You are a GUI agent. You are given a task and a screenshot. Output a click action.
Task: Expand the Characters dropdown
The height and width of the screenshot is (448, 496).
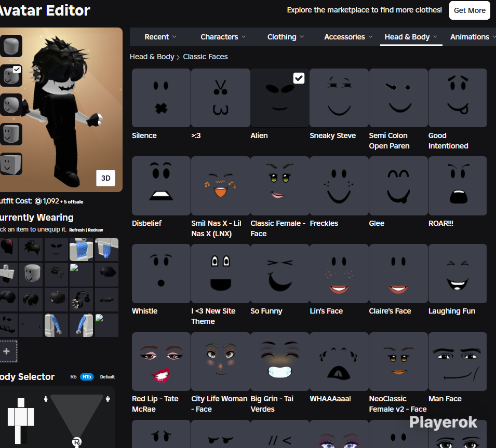(x=223, y=37)
